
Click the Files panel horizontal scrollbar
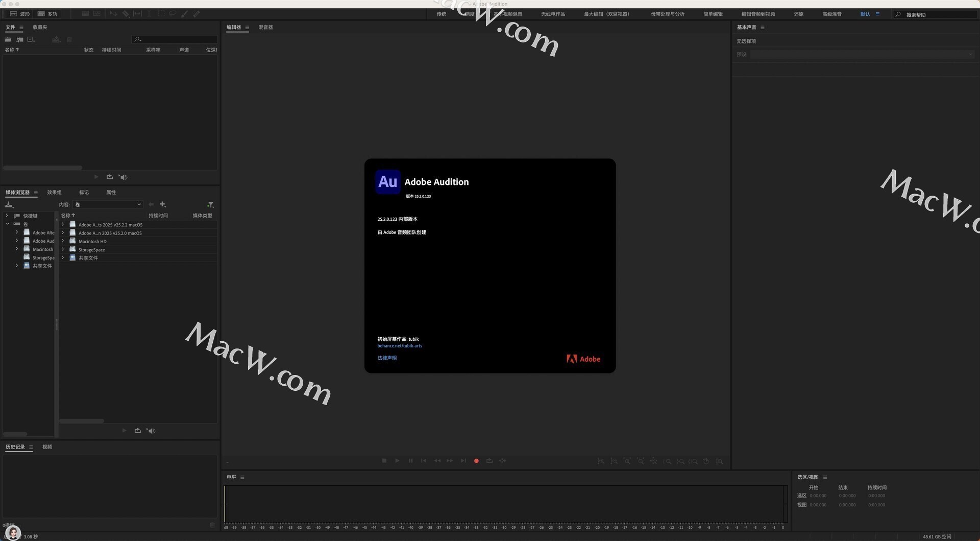42,168
